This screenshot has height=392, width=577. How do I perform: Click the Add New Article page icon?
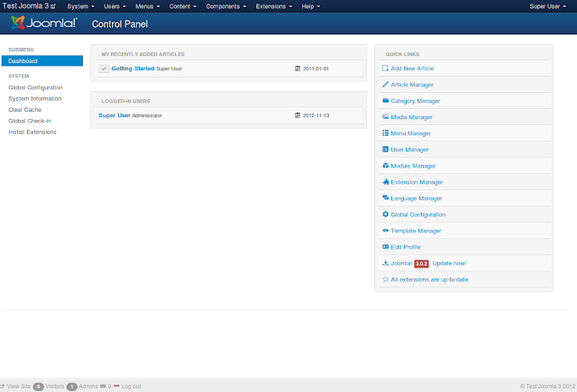[385, 68]
